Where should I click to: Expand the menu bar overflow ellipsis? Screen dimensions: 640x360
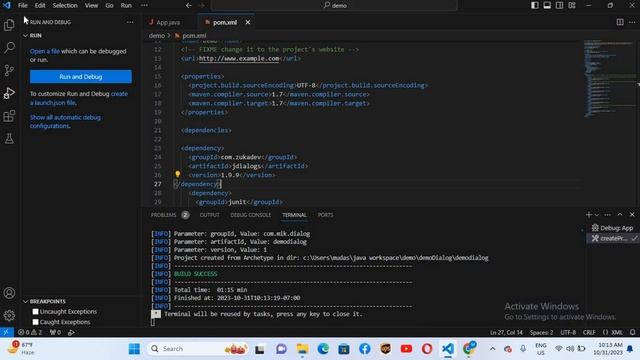144,5
